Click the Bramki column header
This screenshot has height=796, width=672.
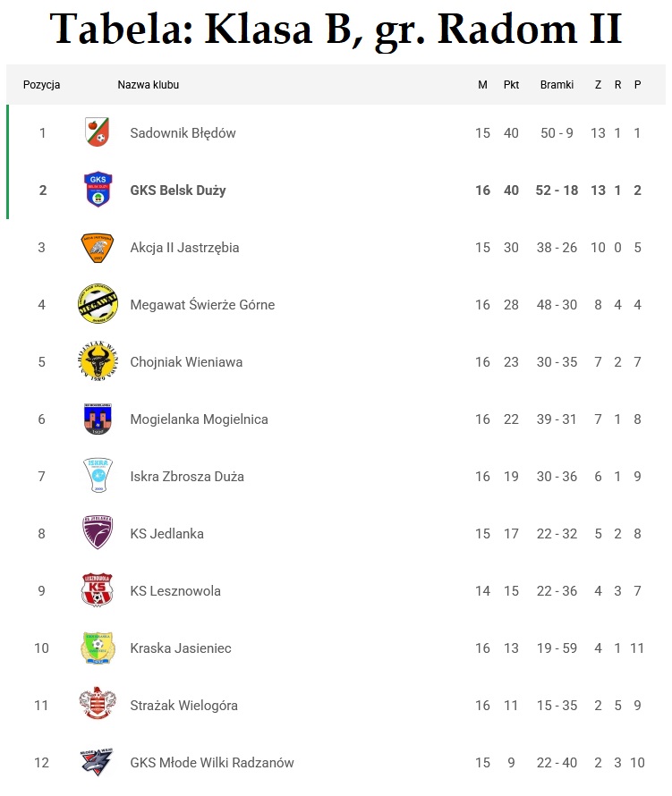(x=557, y=85)
